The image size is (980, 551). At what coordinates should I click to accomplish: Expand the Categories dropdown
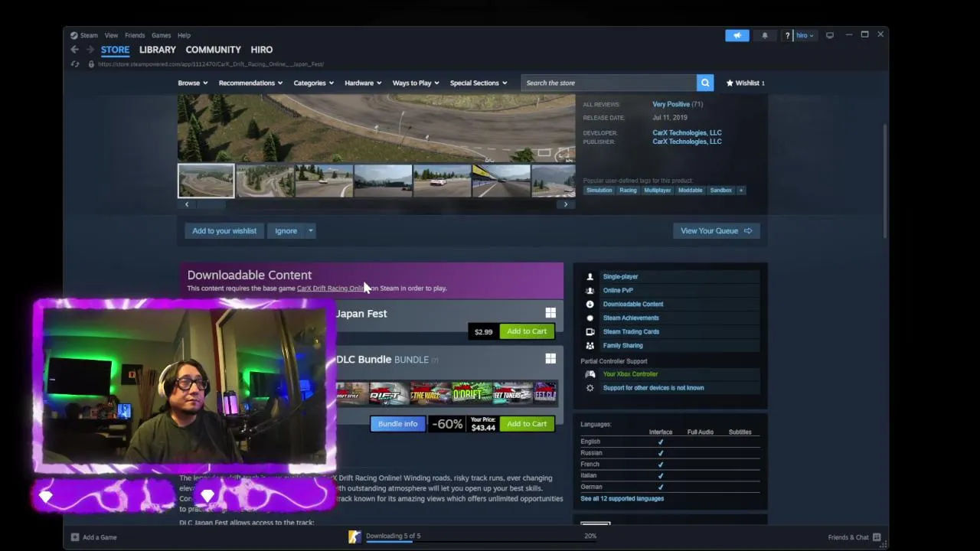tap(313, 83)
